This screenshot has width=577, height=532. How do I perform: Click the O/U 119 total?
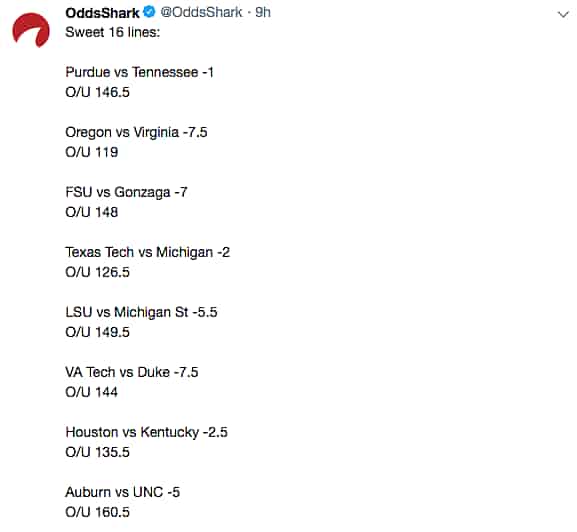[92, 152]
